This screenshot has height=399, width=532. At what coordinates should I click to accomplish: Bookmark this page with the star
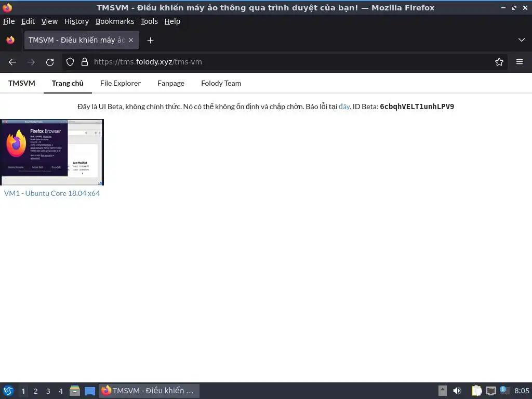click(499, 62)
